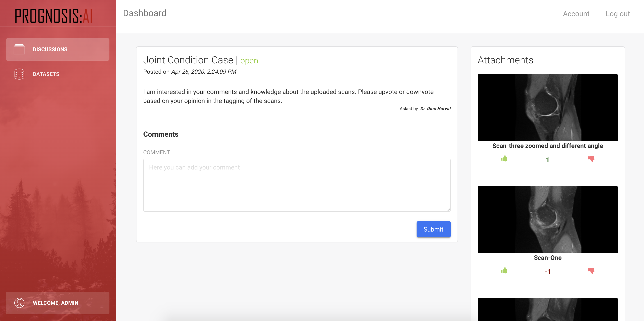Upvote the Scan-One attachment
644x321 pixels.
click(504, 271)
